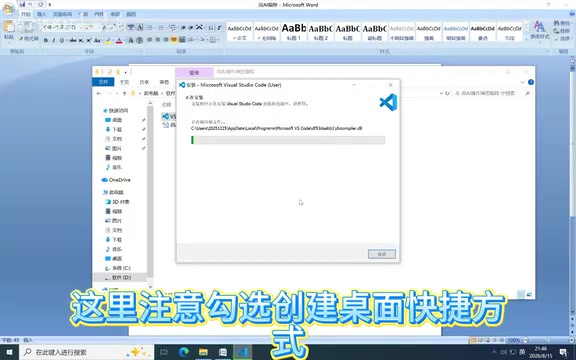Click the installer file path text

pos(276,128)
